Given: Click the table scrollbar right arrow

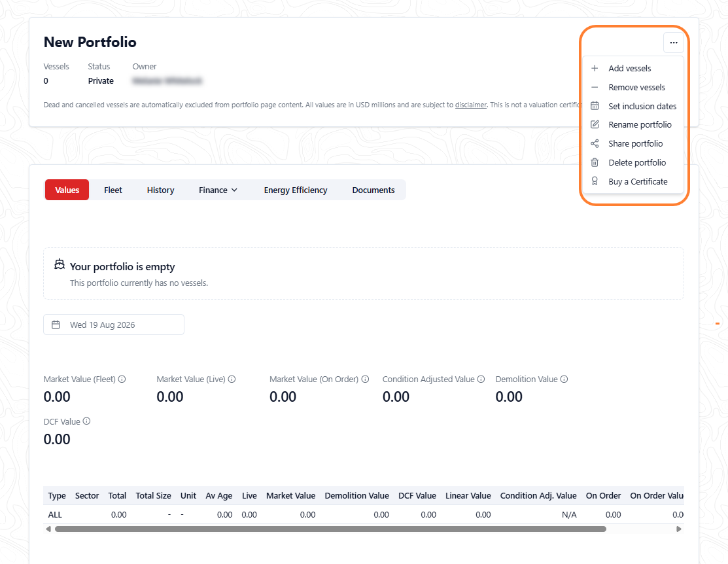Looking at the screenshot, I should [x=679, y=529].
